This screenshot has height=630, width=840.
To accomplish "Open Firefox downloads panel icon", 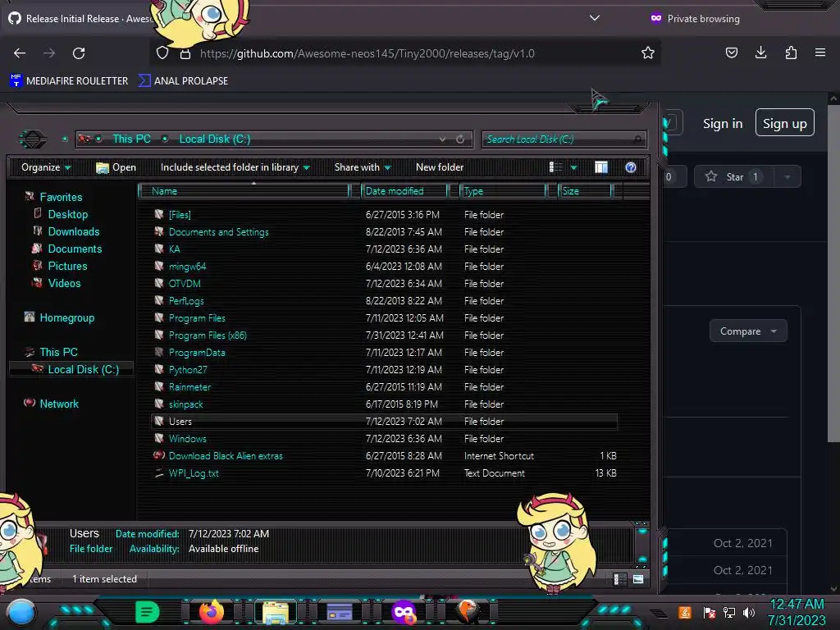I will pyautogui.click(x=760, y=52).
